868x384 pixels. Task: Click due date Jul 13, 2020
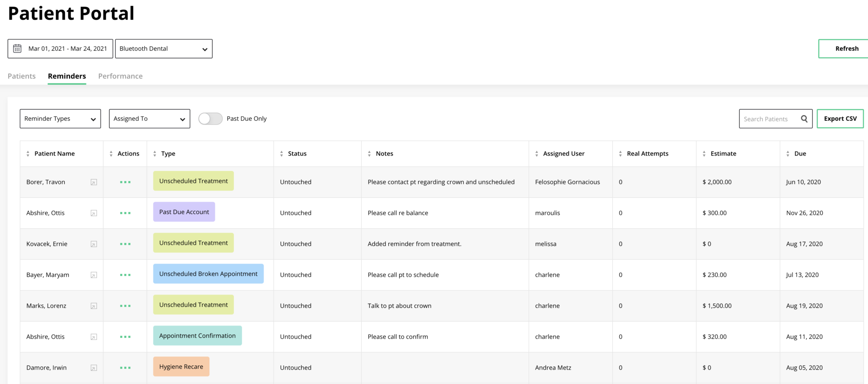(802, 275)
